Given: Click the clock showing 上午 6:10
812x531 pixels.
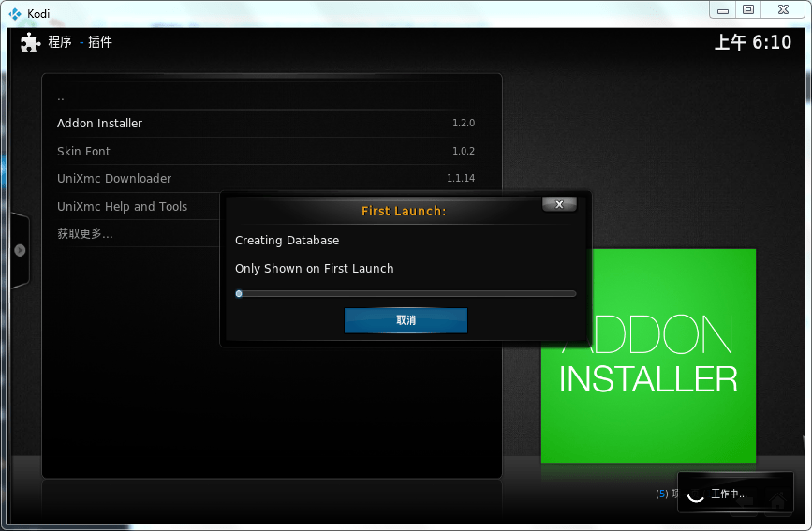Looking at the screenshot, I should pyautogui.click(x=752, y=42).
